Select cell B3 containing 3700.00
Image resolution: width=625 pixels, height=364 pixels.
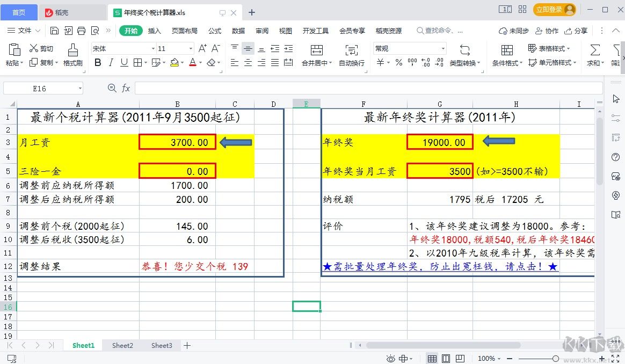(177, 142)
